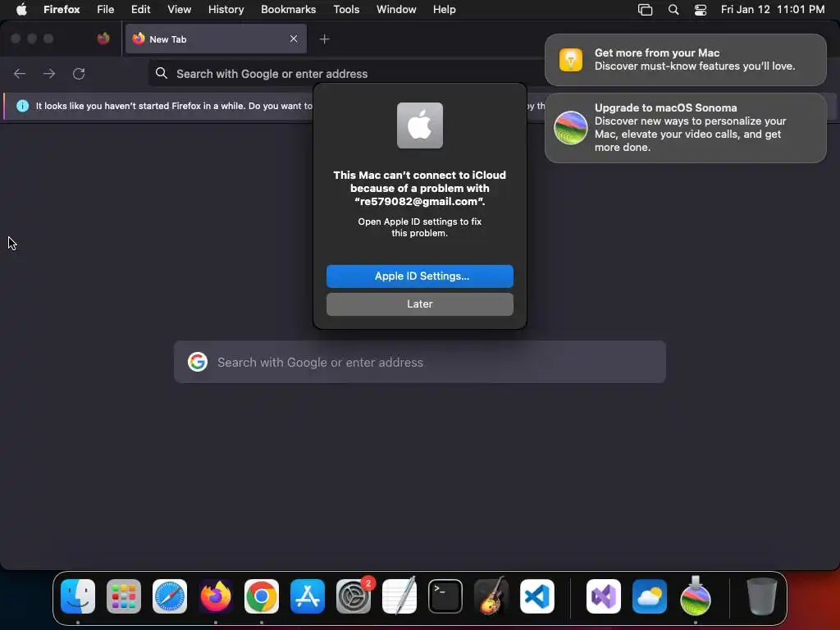This screenshot has height=630, width=840.
Task: Launch Safari from the dock
Action: pyautogui.click(x=170, y=596)
